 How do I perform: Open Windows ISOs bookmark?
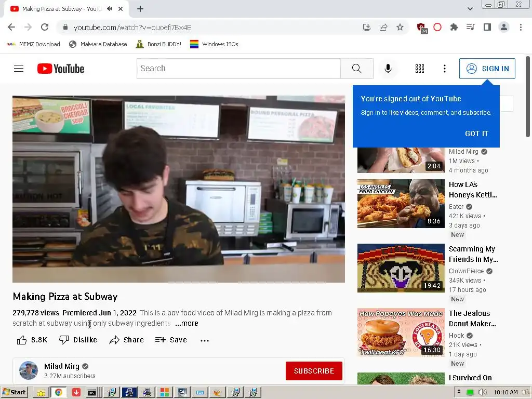tap(214, 44)
